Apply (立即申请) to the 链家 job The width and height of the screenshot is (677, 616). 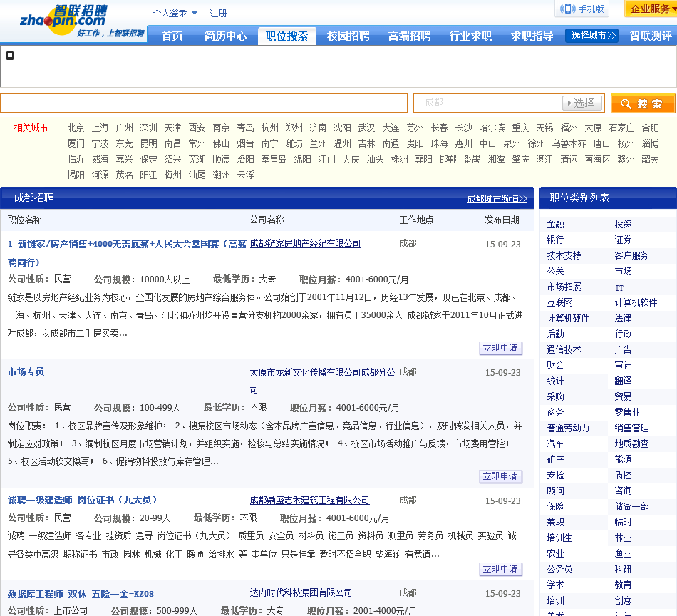[500, 348]
